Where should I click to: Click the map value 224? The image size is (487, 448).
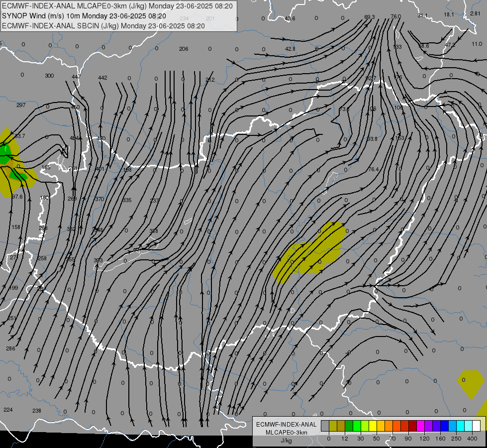coord(8,410)
